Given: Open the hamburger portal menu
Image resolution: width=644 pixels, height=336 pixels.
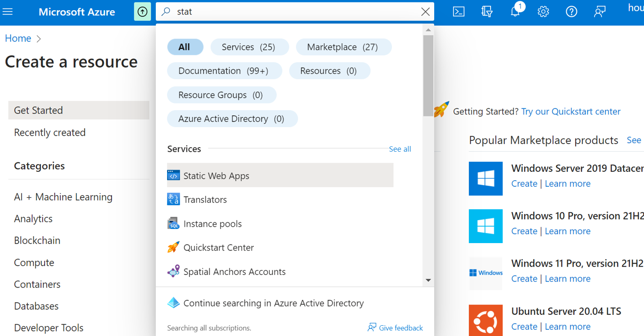Looking at the screenshot, I should point(8,12).
